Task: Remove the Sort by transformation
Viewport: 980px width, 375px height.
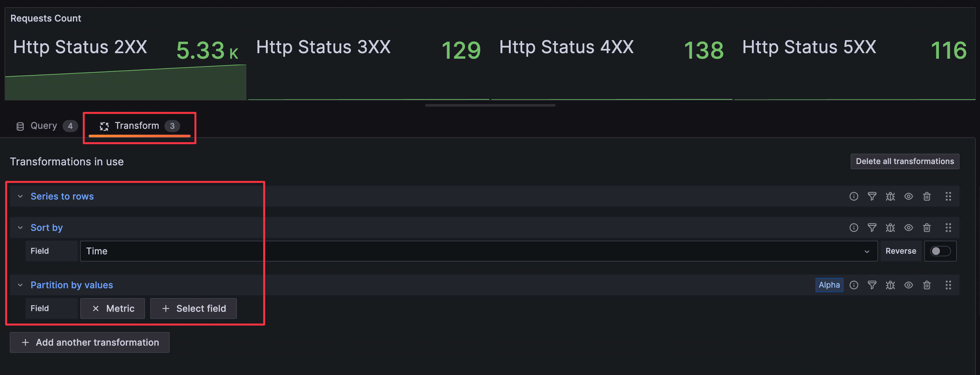Action: pyautogui.click(x=927, y=228)
